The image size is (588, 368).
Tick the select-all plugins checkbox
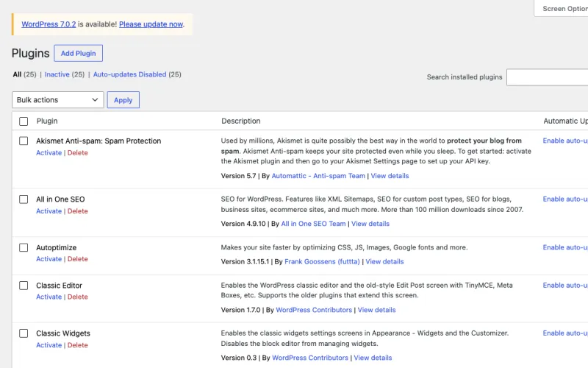pos(24,121)
